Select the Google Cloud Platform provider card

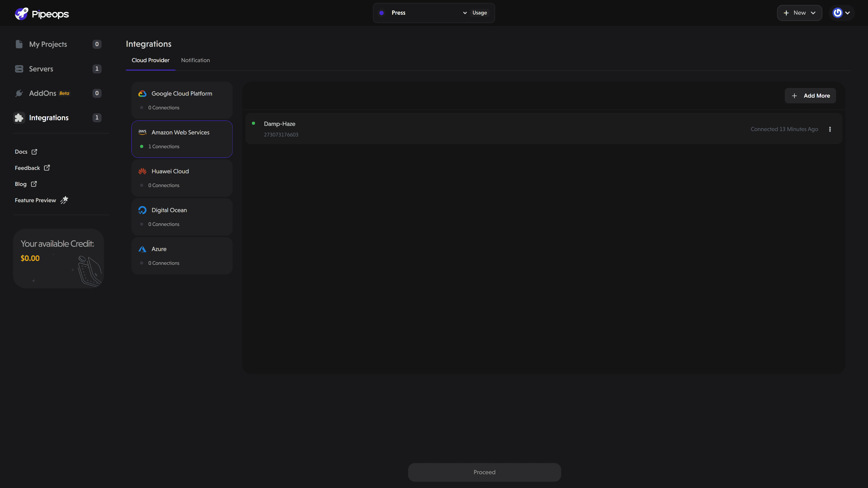[182, 100]
